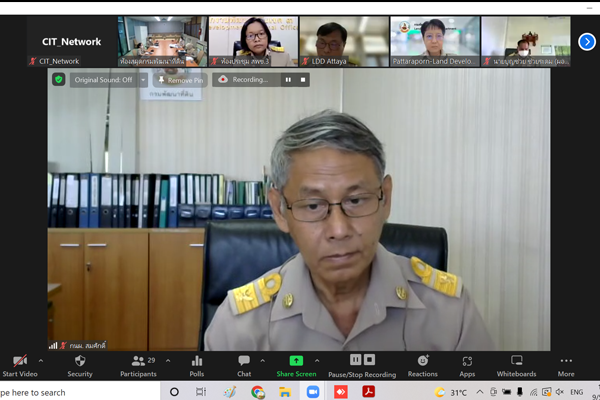Select the conference room video thumbnail
The height and width of the screenshot is (400, 600).
(x=162, y=41)
